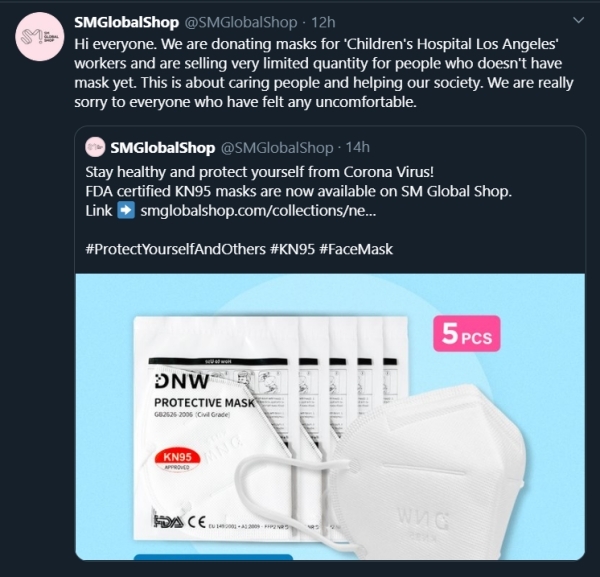Open the #KN95 hashtag
Image resolution: width=600 pixels, height=577 pixels.
tap(294, 249)
